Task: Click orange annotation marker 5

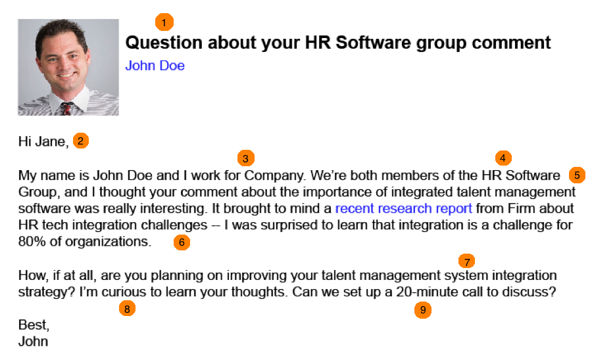Action: coord(577,175)
